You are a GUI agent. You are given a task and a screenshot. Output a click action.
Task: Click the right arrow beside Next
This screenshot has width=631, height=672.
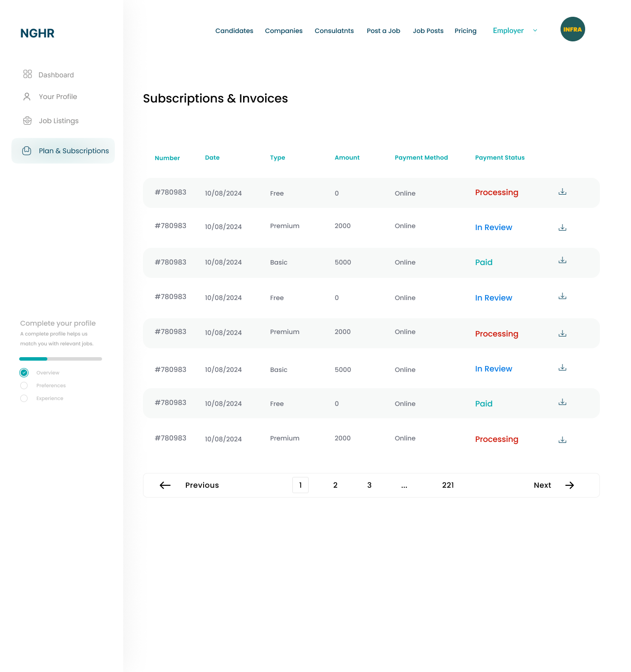point(570,485)
